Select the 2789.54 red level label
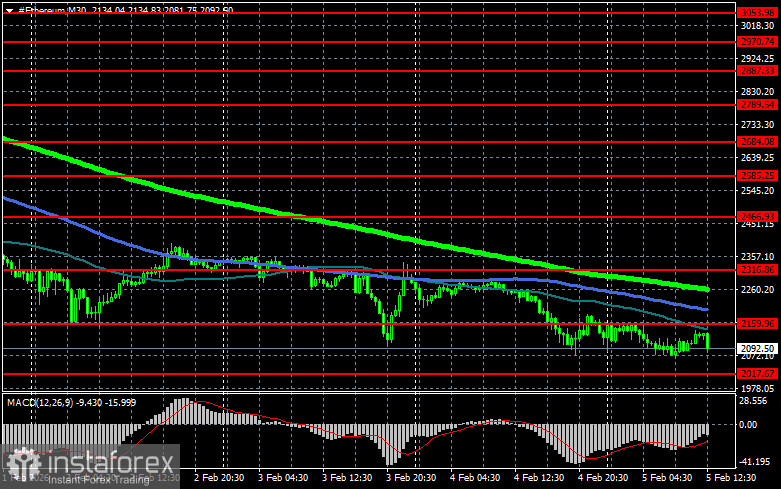Image resolution: width=781 pixels, height=489 pixels. tap(758, 105)
